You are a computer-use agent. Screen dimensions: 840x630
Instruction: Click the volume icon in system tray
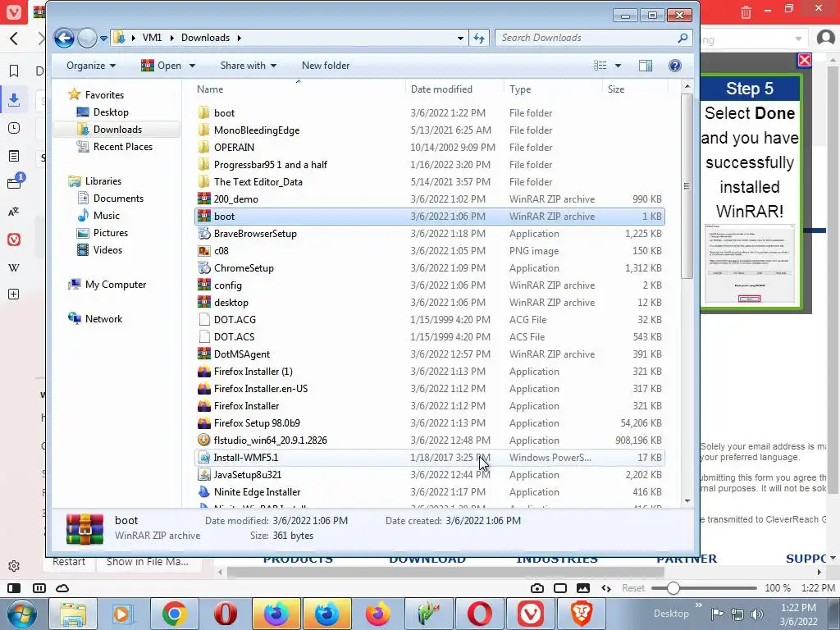(x=757, y=614)
